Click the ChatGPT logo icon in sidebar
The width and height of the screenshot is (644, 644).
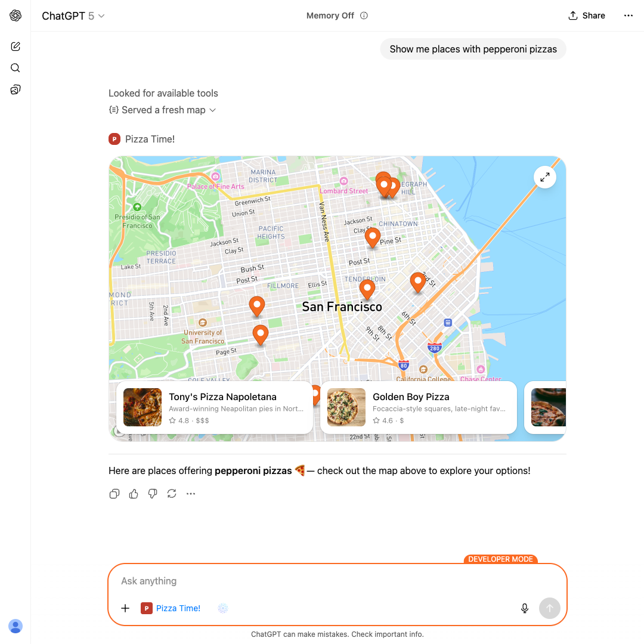pos(15,16)
